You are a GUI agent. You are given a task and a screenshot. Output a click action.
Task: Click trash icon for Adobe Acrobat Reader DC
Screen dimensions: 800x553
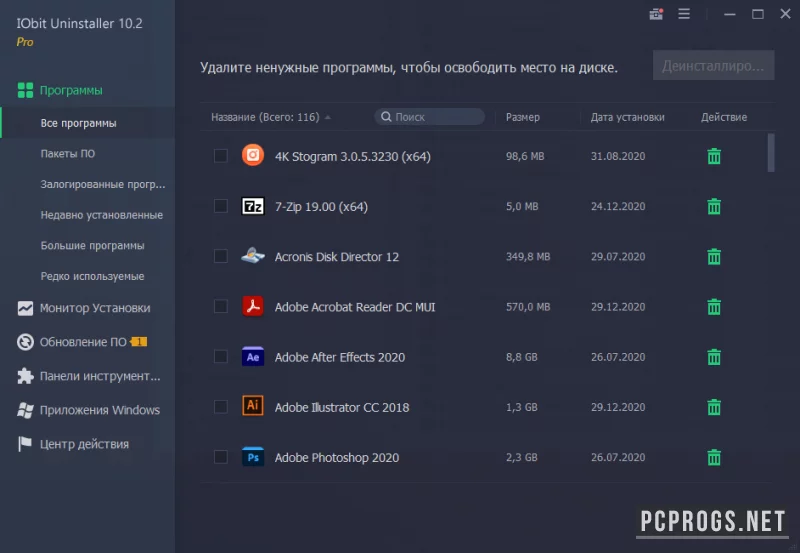point(714,307)
